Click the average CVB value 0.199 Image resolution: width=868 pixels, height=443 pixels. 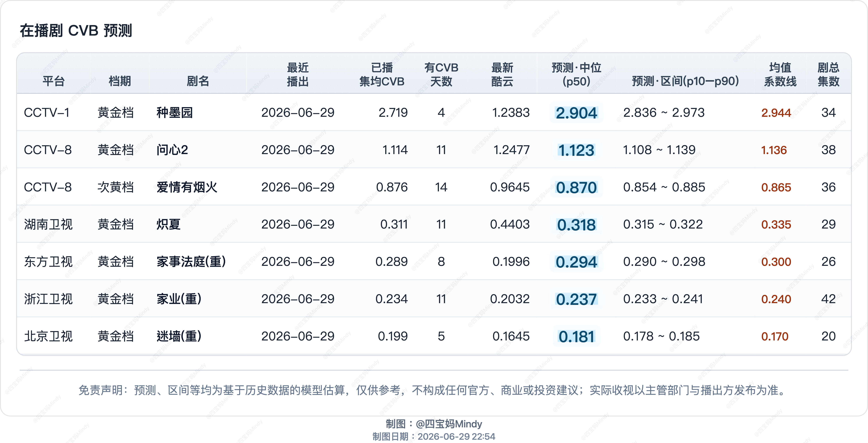(393, 336)
